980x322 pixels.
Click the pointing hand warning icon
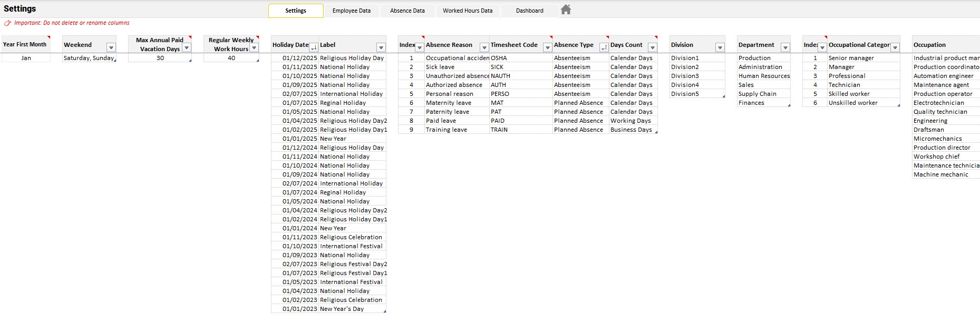[x=7, y=23]
